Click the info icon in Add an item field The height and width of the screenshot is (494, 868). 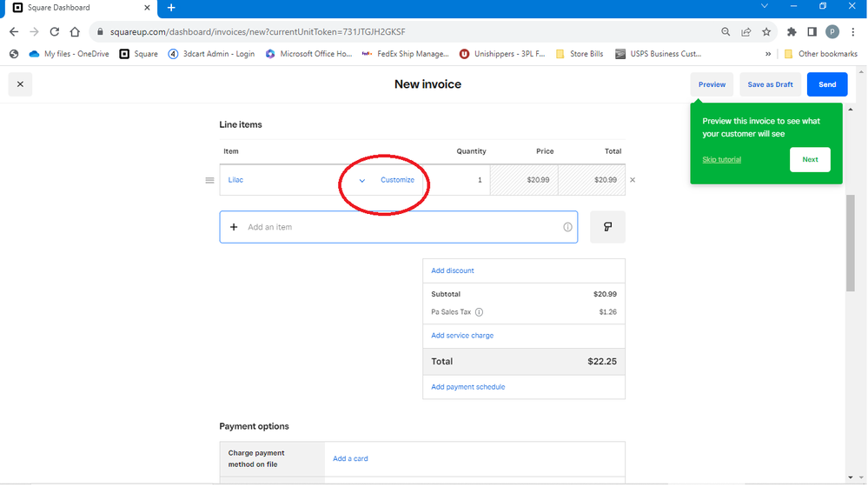(567, 227)
